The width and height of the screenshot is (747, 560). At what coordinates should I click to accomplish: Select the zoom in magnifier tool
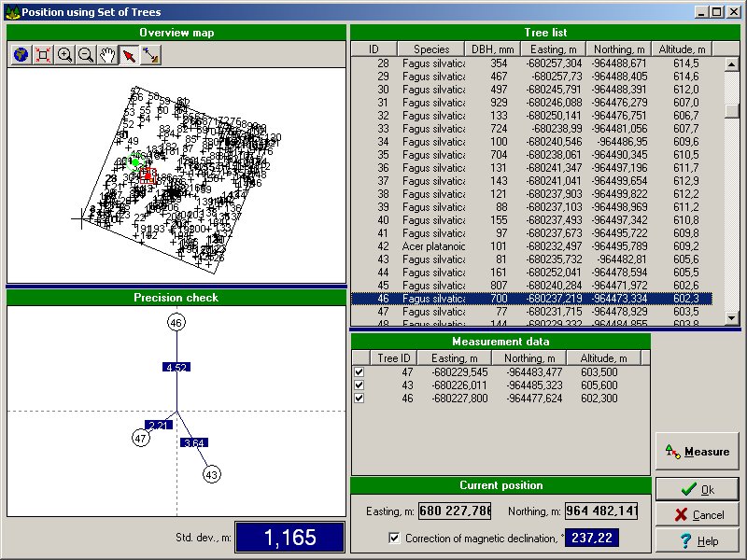click(x=64, y=55)
